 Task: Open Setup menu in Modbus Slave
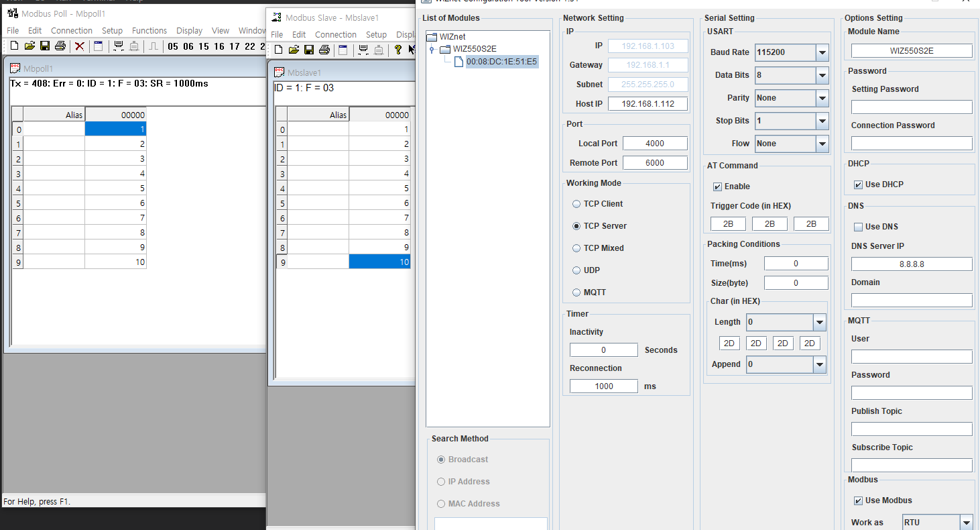point(376,34)
